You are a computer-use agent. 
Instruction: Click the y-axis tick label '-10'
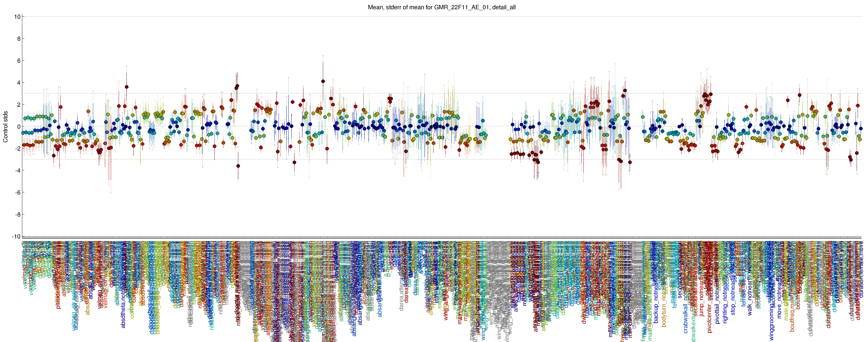pyautogui.click(x=16, y=237)
